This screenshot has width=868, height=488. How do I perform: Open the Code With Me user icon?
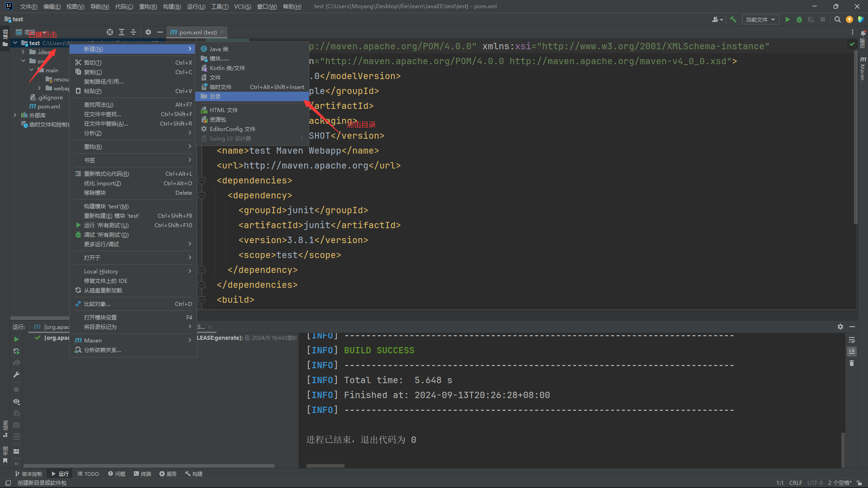point(717,19)
